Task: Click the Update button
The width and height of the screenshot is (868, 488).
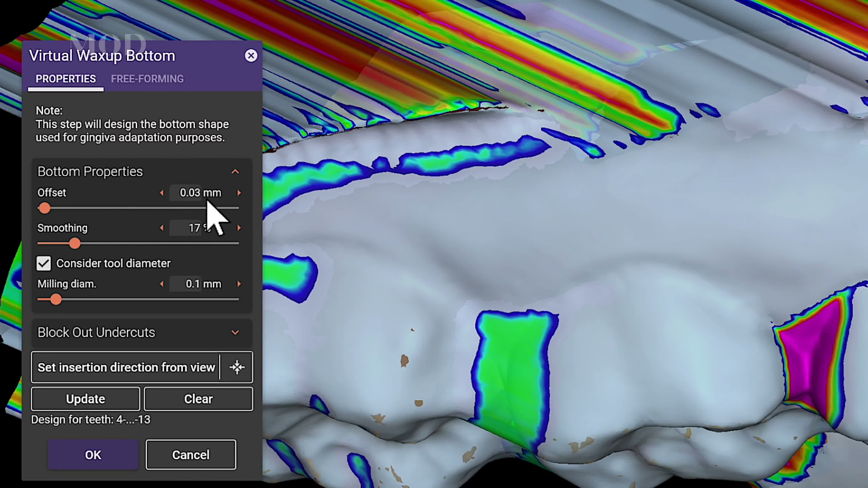Action: (86, 399)
